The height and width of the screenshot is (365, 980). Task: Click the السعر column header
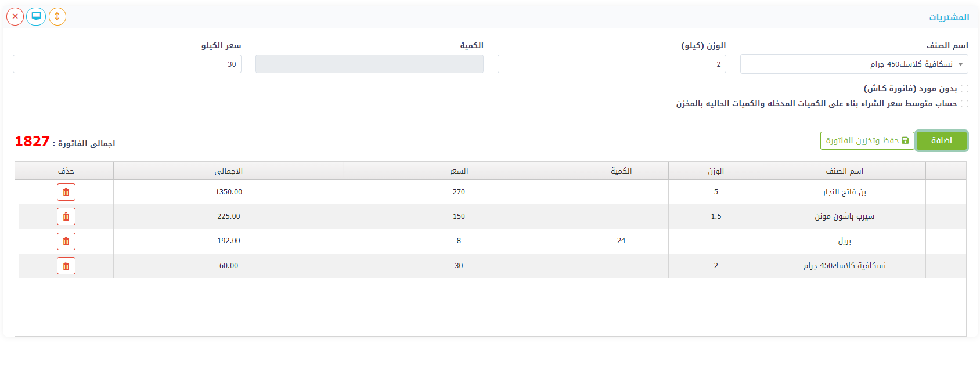pos(459,171)
